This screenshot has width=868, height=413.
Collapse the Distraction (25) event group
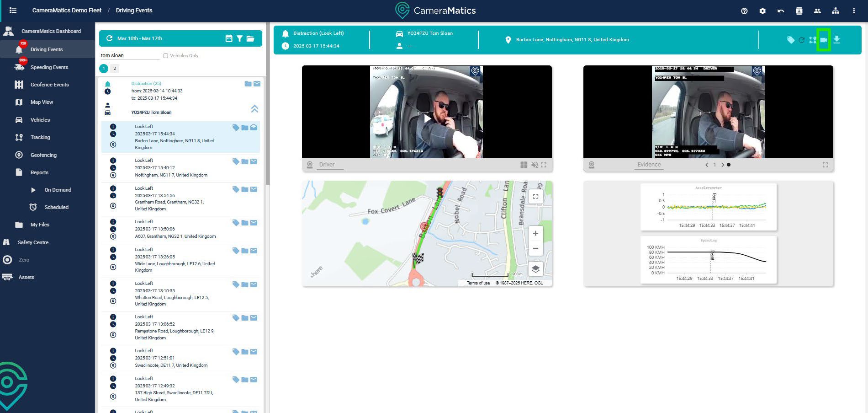(254, 109)
